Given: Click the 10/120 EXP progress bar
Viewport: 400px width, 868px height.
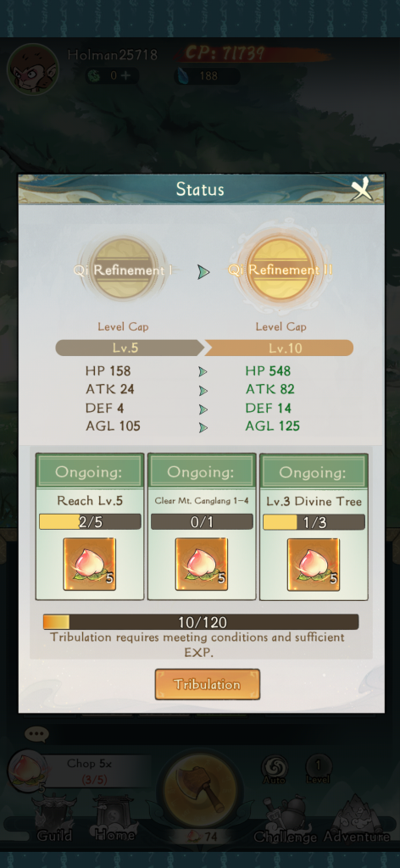Looking at the screenshot, I should 201,621.
